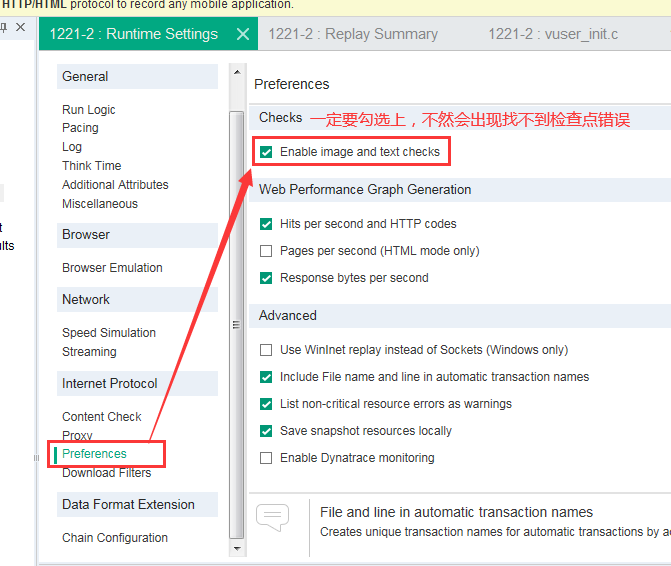The width and height of the screenshot is (671, 566).
Task: Close the Runtime Settings tab
Action: (243, 34)
